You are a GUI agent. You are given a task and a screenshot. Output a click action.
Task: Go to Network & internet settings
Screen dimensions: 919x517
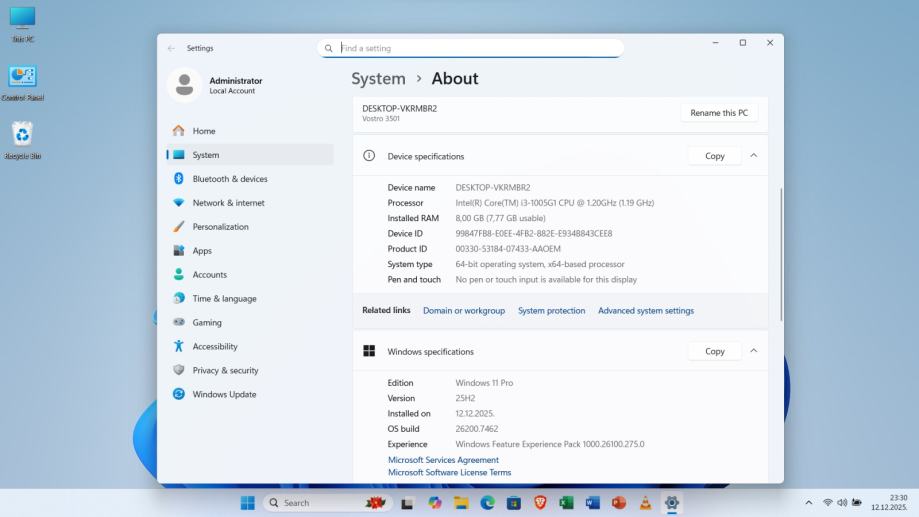(x=228, y=203)
